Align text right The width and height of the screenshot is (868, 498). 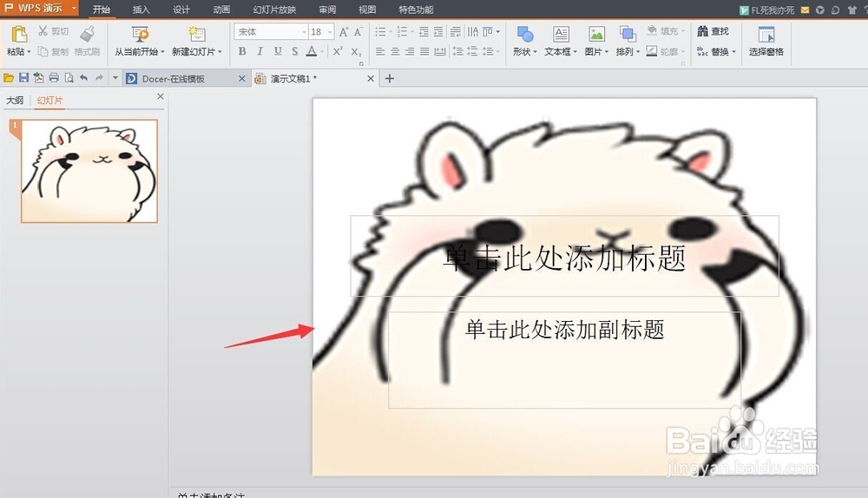(410, 51)
